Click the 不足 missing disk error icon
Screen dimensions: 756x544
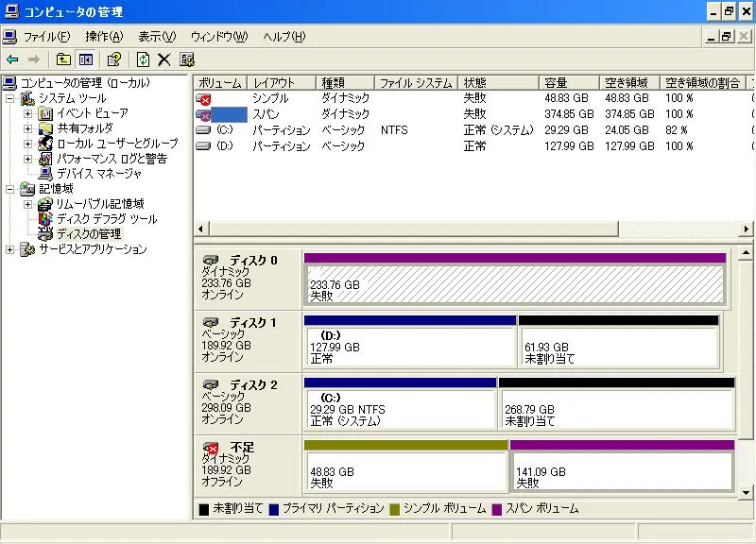point(211,448)
